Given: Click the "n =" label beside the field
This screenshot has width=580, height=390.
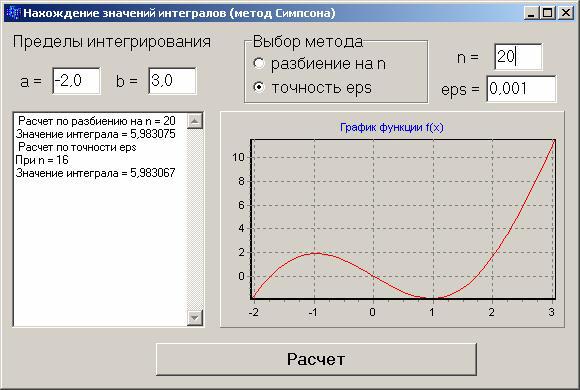Looking at the screenshot, I should (x=468, y=57).
